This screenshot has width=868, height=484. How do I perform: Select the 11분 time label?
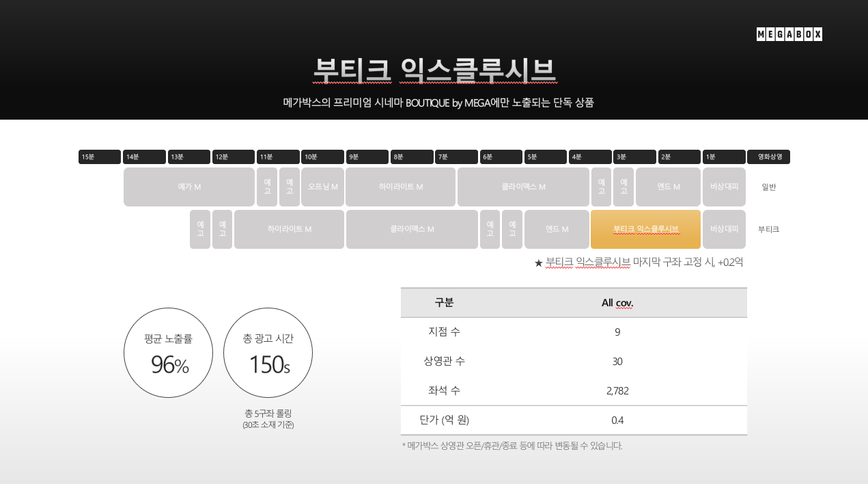pyautogui.click(x=278, y=157)
